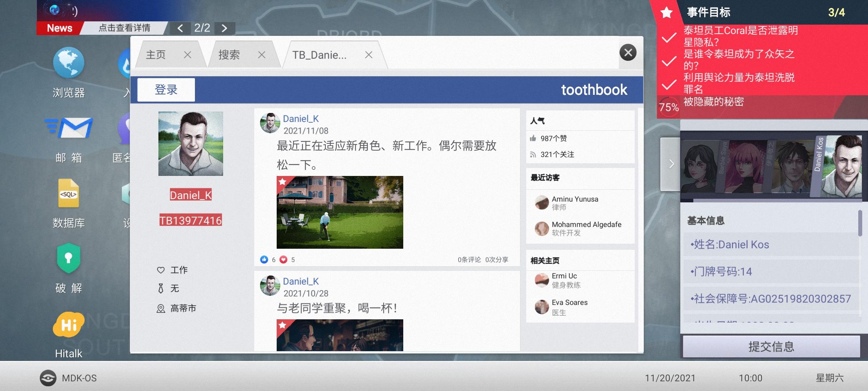Click the taskbar date 11/20/2021
The height and width of the screenshot is (391, 868).
[x=670, y=378]
